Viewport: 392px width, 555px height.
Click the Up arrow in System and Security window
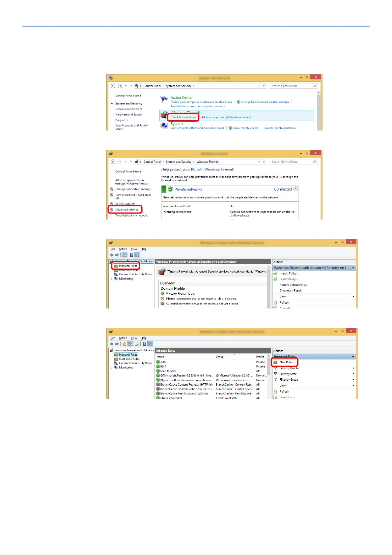coord(131,86)
